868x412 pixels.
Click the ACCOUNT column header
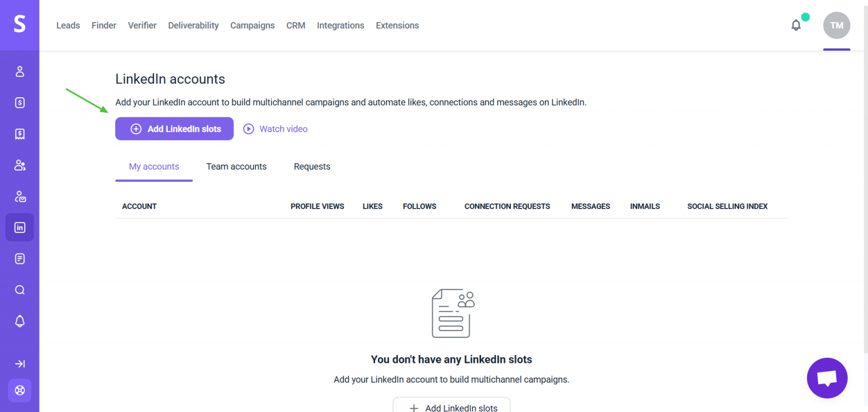tap(139, 206)
